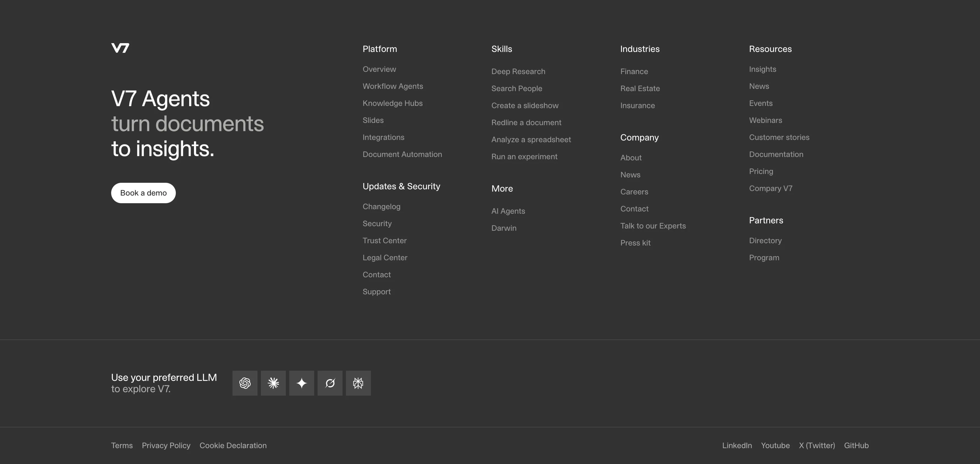Browse the Events link

[x=761, y=103]
